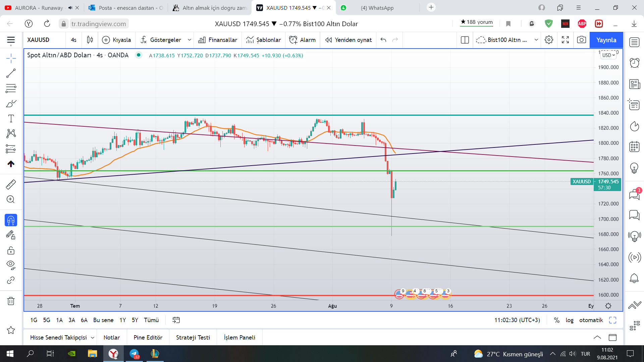Click the Yayınla publish button

point(606,40)
